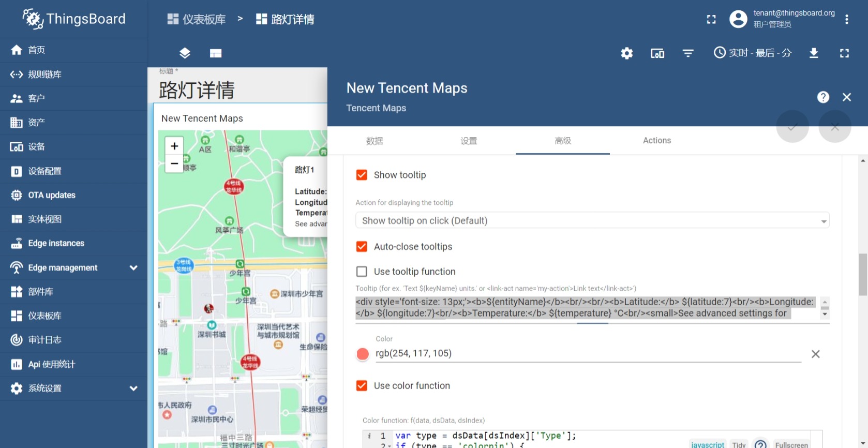Click the color preview swatch

point(363,354)
